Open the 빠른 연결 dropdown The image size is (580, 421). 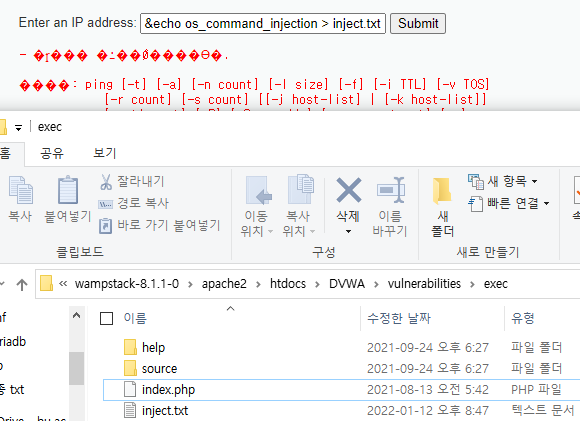pos(509,203)
